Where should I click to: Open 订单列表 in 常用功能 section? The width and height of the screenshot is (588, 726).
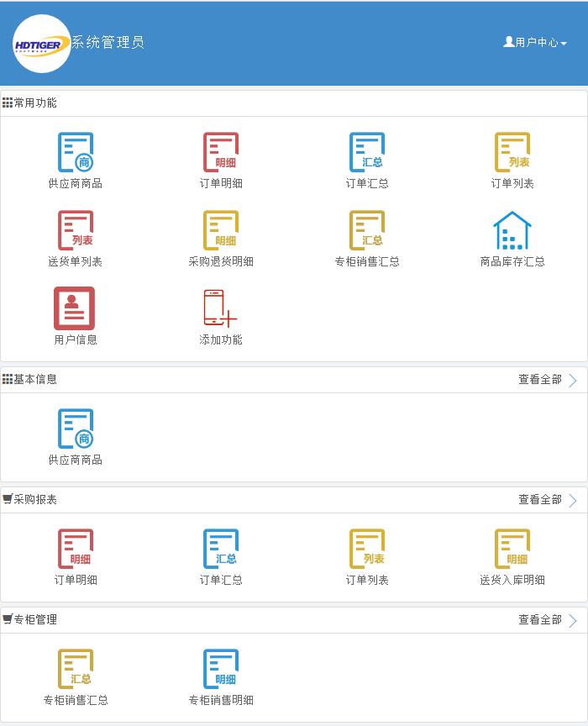click(x=512, y=153)
